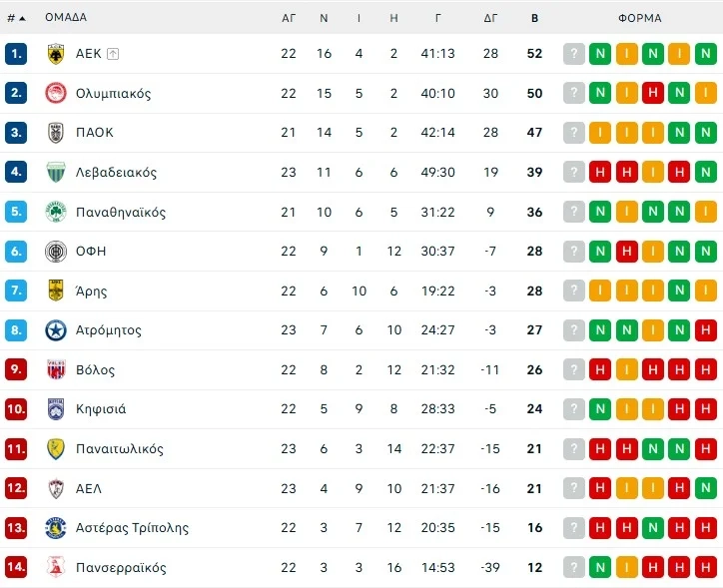The image size is (723, 588).
Task: Click the ΟΜΑΔΑ column header
Action: pyautogui.click(x=66, y=18)
